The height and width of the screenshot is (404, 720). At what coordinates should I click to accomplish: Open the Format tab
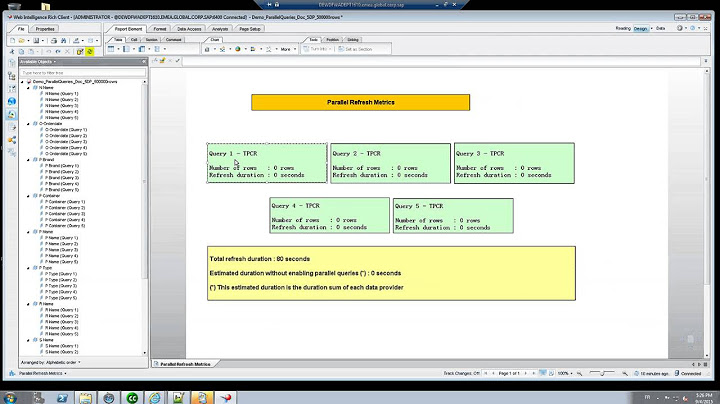tap(160, 29)
